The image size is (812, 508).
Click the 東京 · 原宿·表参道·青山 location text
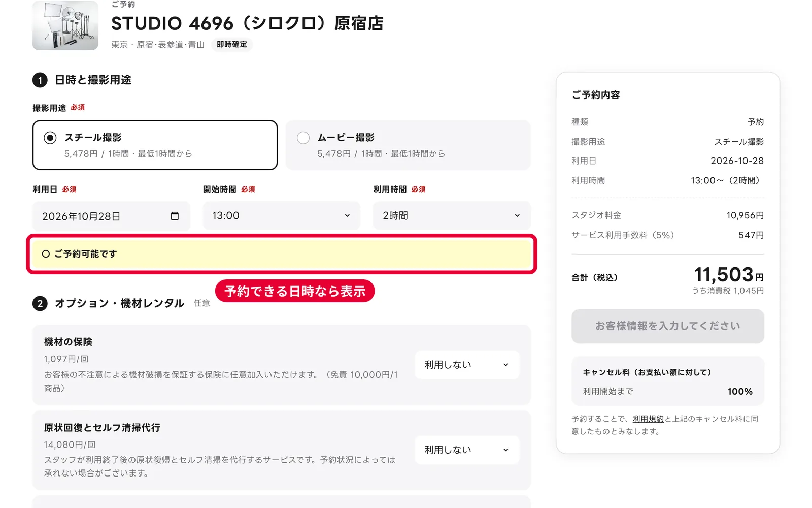pyautogui.click(x=158, y=45)
